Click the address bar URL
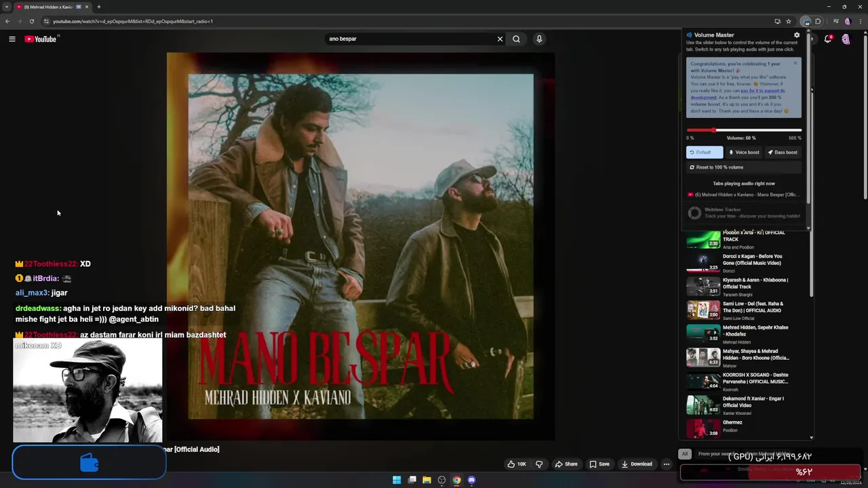The height and width of the screenshot is (488, 868). click(133, 21)
